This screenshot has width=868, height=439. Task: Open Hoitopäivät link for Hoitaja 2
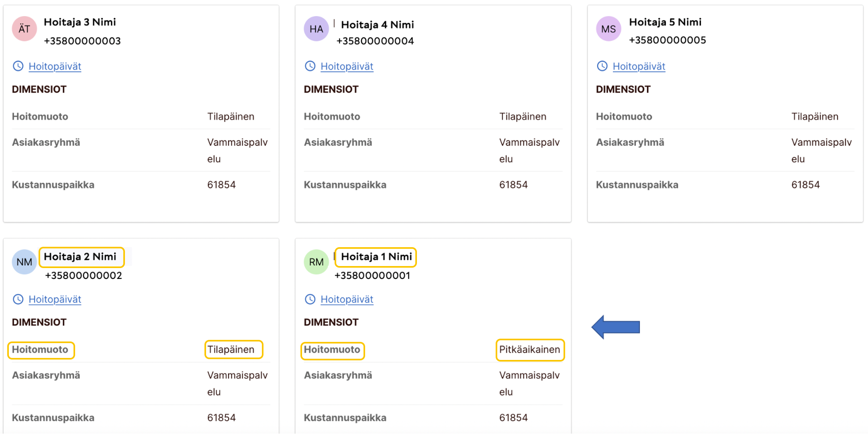(55, 299)
